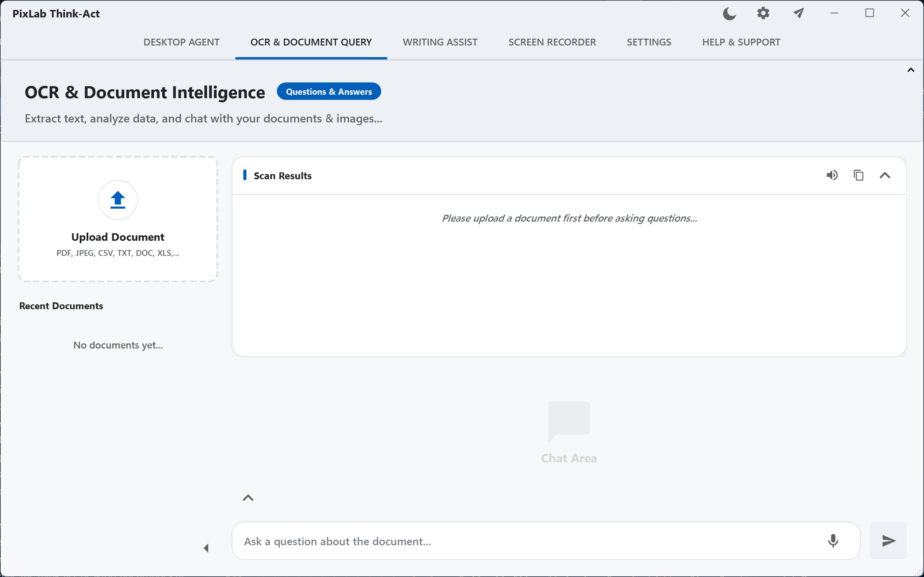The width and height of the screenshot is (924, 577).
Task: Start voice input with microphone icon
Action: tap(833, 541)
